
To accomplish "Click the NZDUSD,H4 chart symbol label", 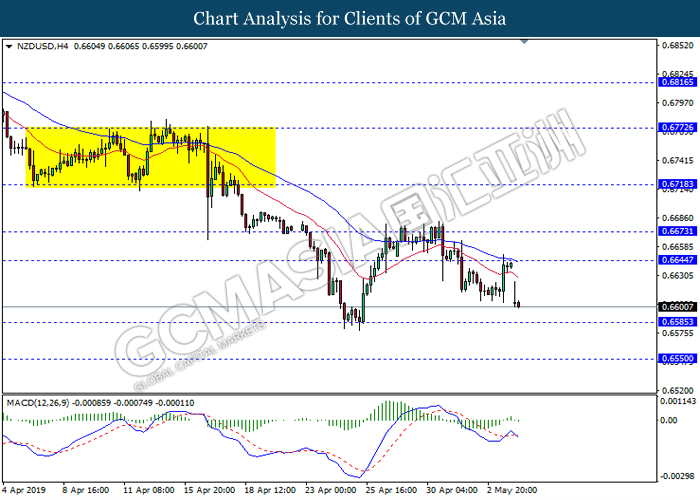I will pos(42,46).
